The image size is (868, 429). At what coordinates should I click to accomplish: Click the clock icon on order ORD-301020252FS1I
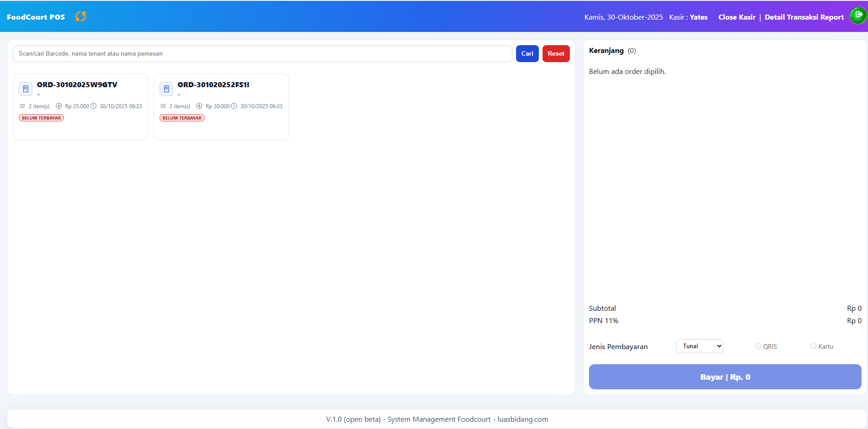[x=234, y=106]
